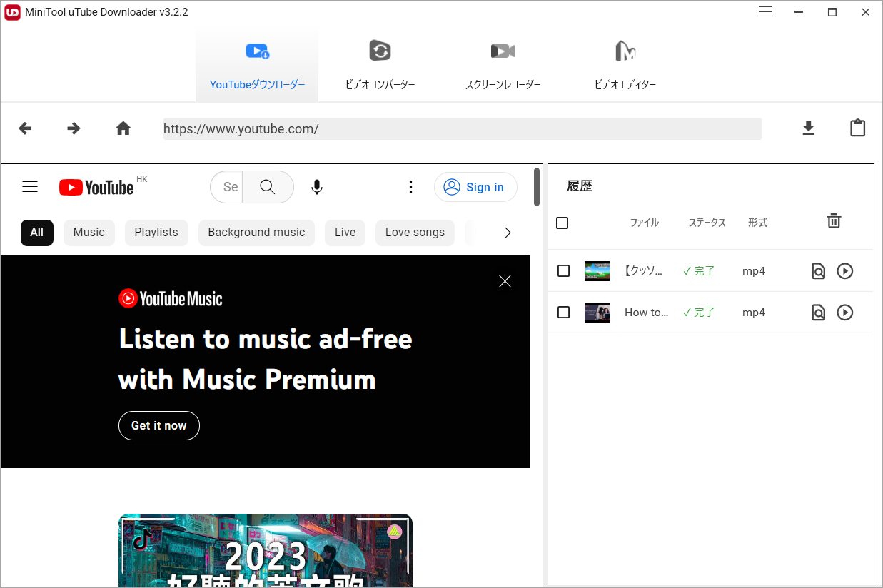Play the 【クッソ... downloaded video

845,271
